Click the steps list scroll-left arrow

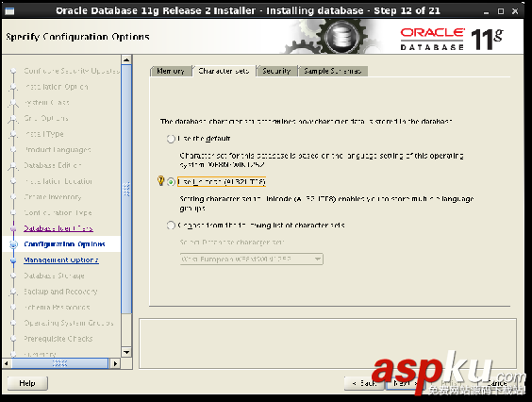(7, 363)
